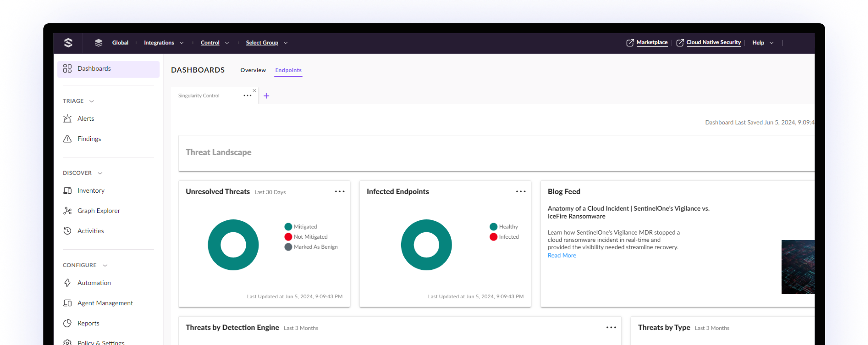Open the Marketplace link
This screenshot has height=345, width=868.
[x=651, y=42]
